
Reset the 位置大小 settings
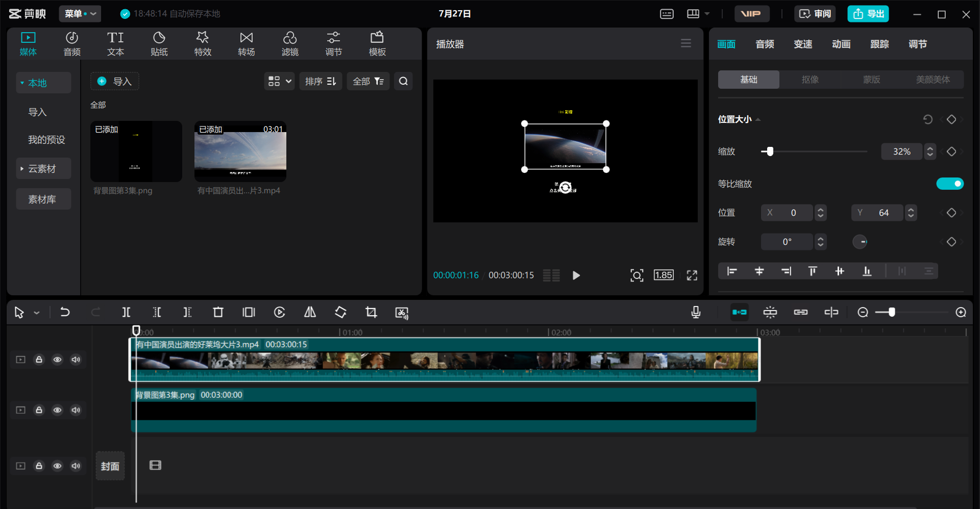pos(928,119)
